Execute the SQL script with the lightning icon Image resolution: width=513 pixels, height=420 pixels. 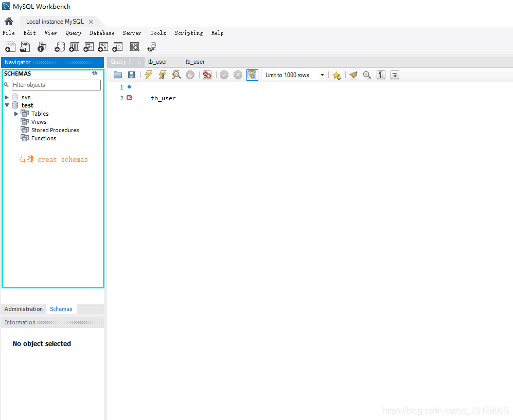148,75
